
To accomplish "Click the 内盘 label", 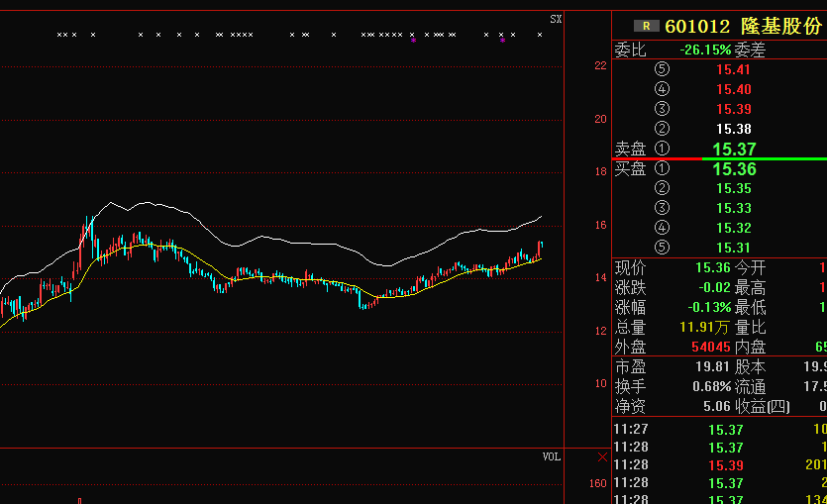I will click(x=750, y=347).
